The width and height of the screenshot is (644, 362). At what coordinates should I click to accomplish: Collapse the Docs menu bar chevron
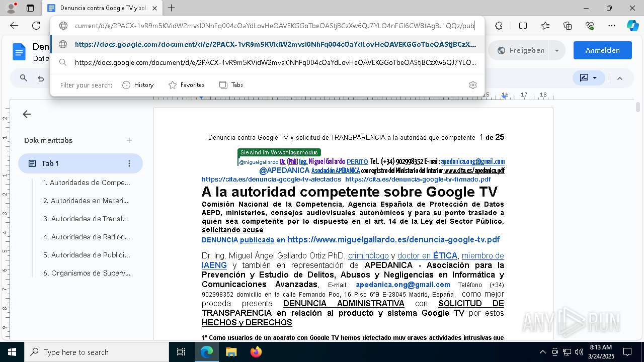tap(620, 78)
